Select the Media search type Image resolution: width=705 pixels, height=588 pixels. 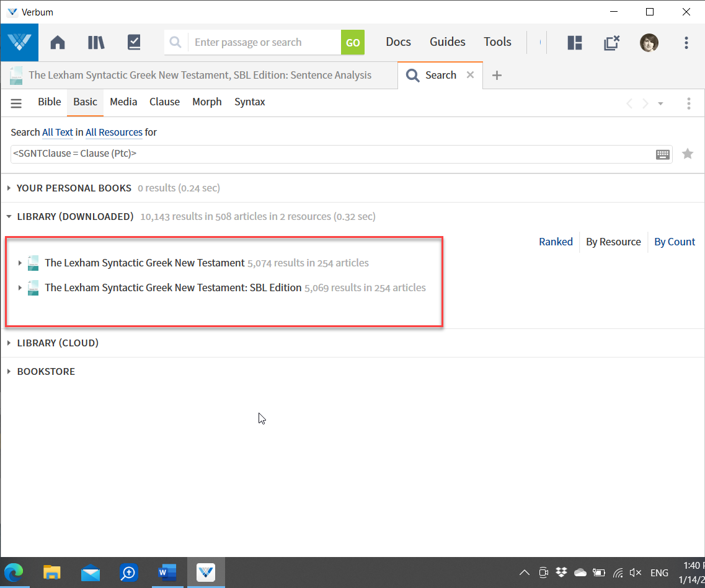click(123, 102)
